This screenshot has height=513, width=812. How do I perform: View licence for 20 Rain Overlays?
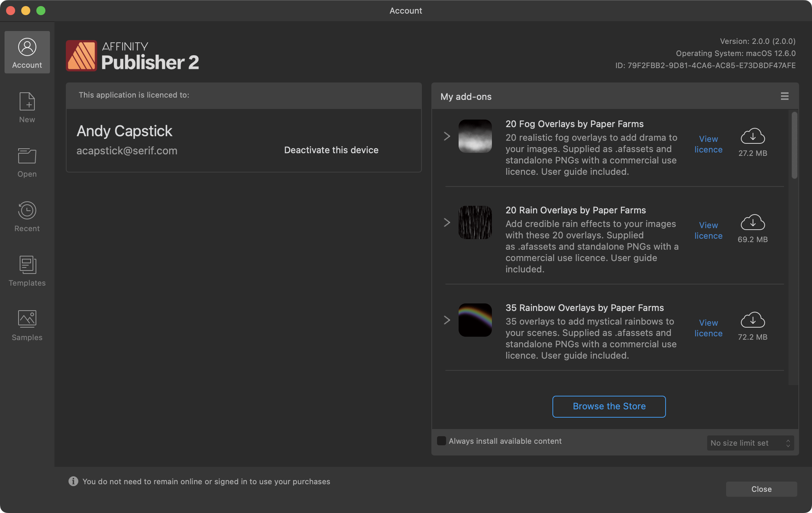pyautogui.click(x=709, y=229)
